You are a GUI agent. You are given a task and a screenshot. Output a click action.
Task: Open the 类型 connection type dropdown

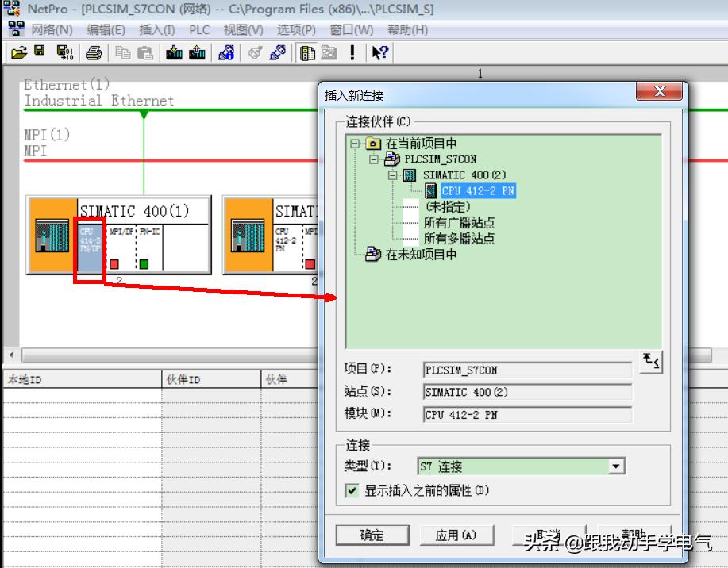615,466
